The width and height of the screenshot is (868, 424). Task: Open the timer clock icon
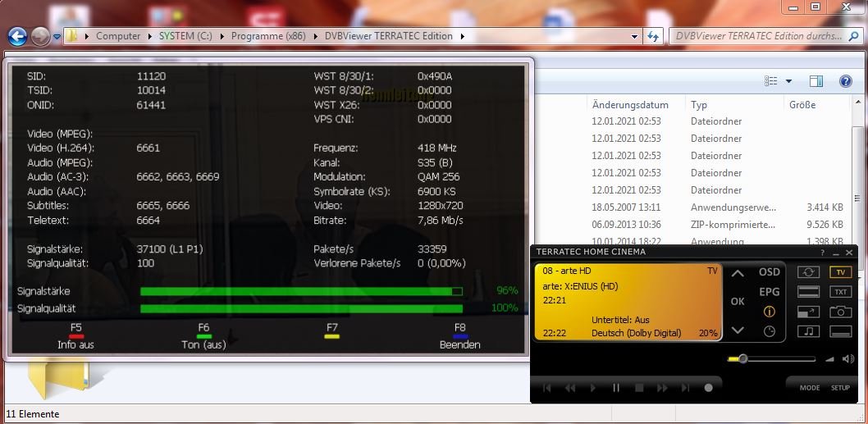coord(769,331)
